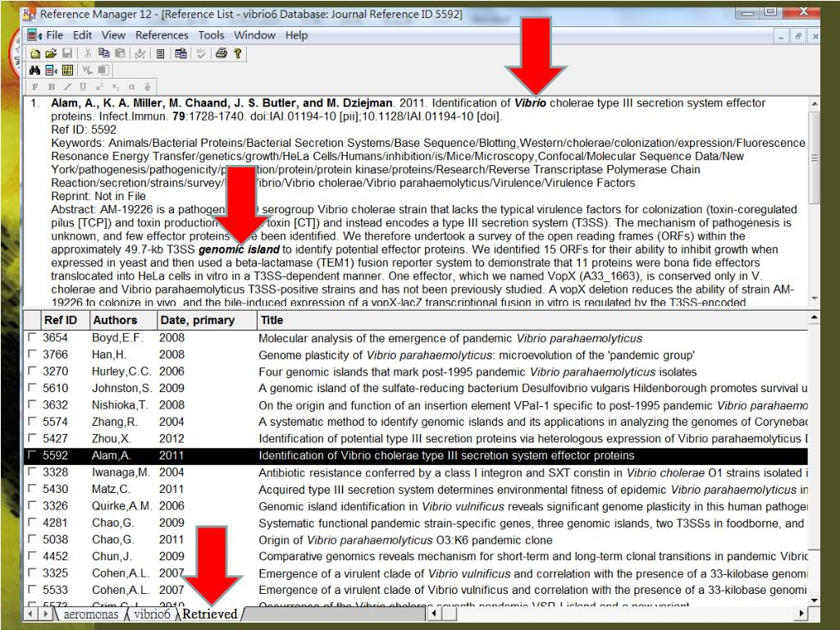
Task: Open the File menu
Action: click(x=55, y=35)
